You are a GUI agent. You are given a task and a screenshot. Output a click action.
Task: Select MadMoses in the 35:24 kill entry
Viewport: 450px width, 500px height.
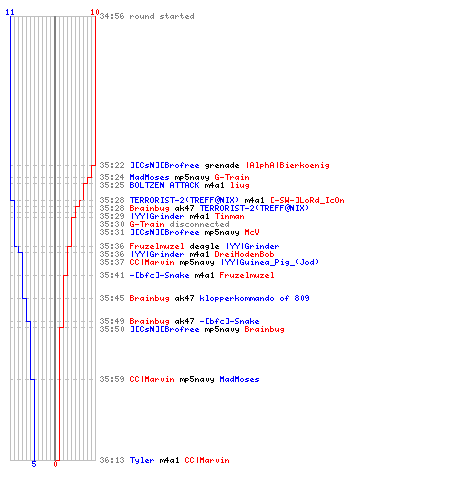[149, 177]
